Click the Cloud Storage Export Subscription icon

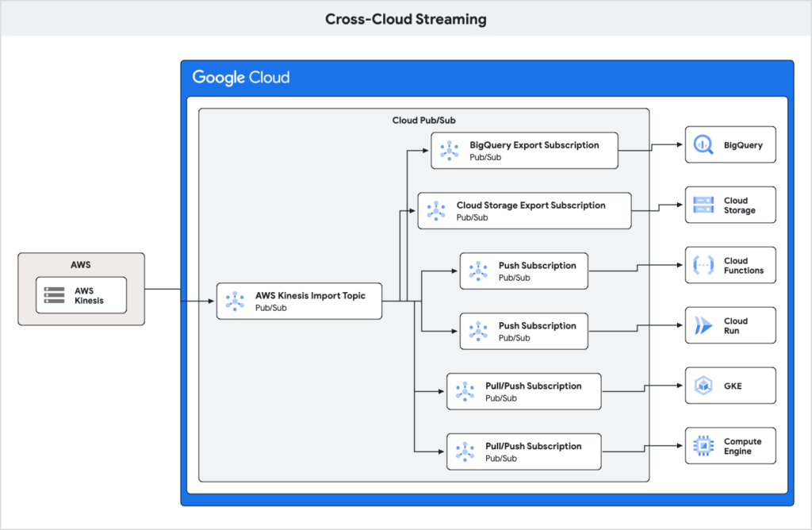436,210
